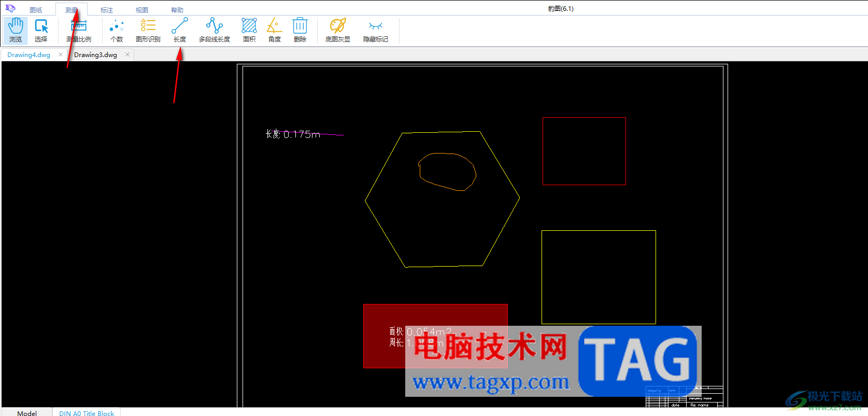868x416 pixels.
Task: Open the 标注 ribbon tab
Action: [107, 10]
